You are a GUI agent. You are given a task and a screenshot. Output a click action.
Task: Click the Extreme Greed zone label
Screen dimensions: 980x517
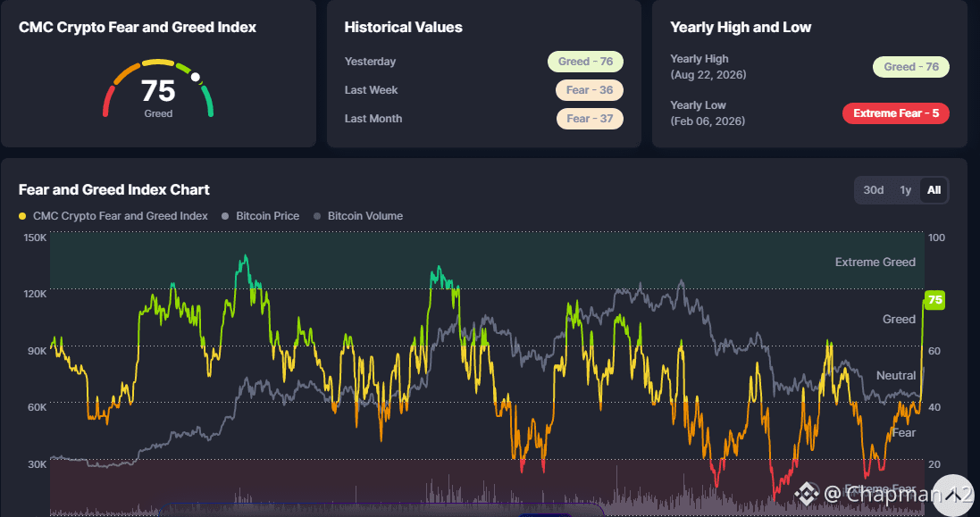875,263
